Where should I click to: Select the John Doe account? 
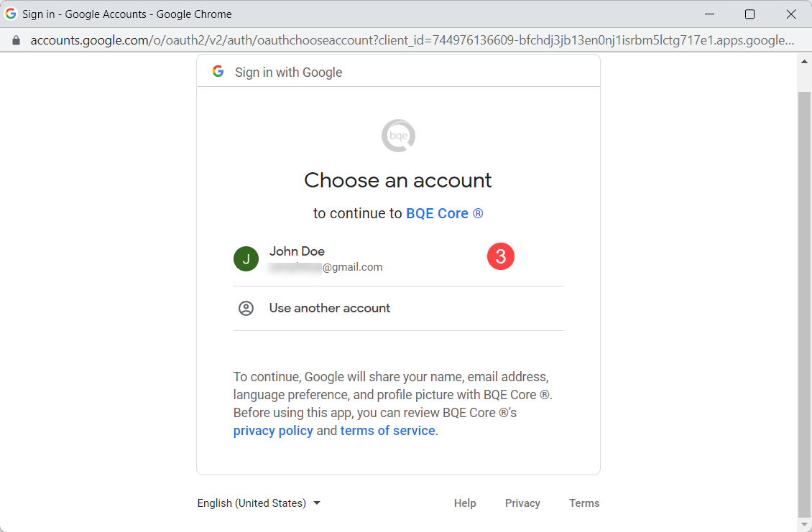pyautogui.click(x=398, y=258)
